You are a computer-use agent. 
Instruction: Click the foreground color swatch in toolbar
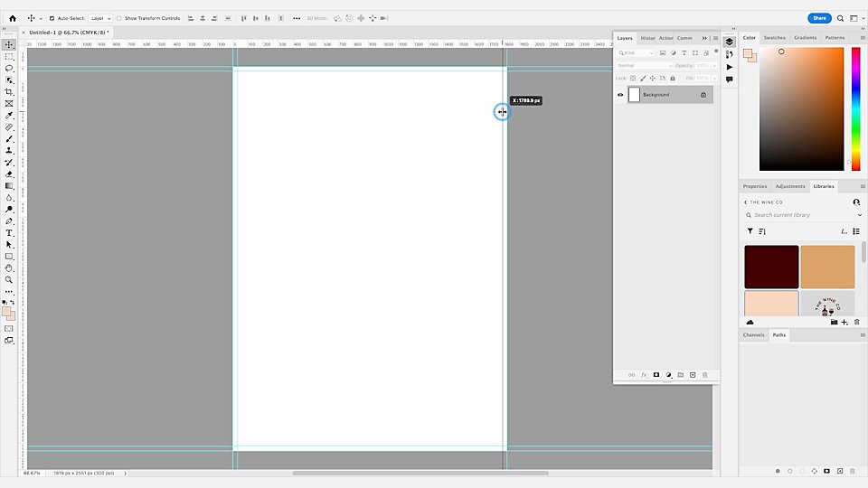pos(6,312)
